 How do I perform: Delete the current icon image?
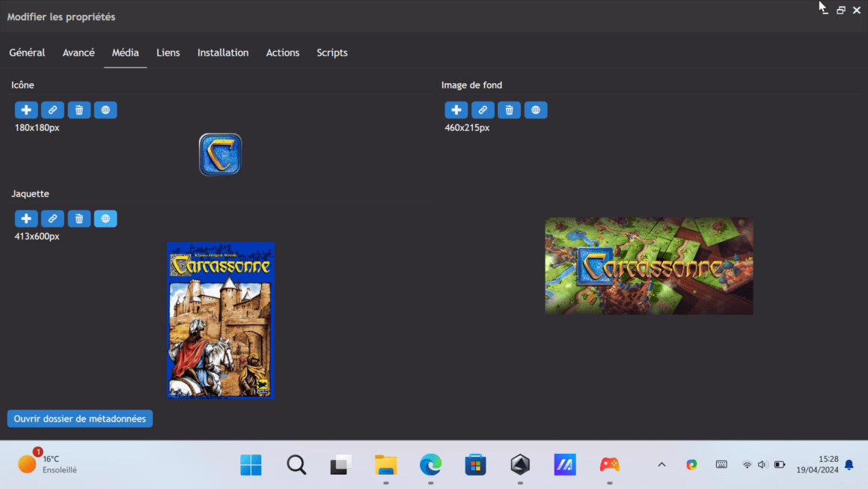(79, 109)
